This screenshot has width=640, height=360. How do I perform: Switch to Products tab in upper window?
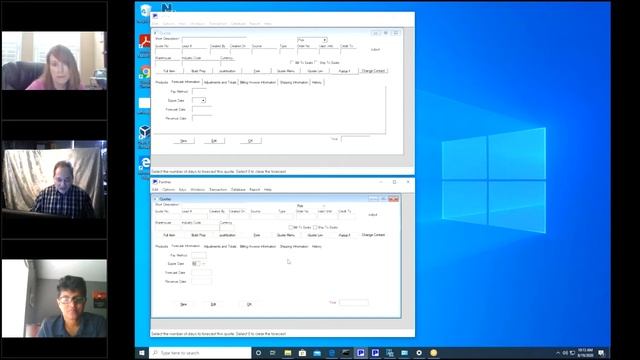point(162,82)
